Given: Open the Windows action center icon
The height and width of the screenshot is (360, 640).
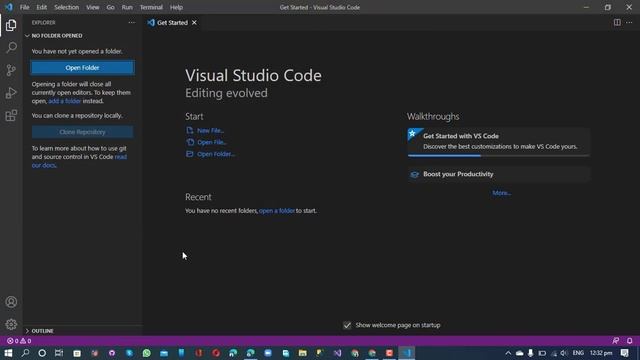Looking at the screenshot, I should (x=625, y=353).
